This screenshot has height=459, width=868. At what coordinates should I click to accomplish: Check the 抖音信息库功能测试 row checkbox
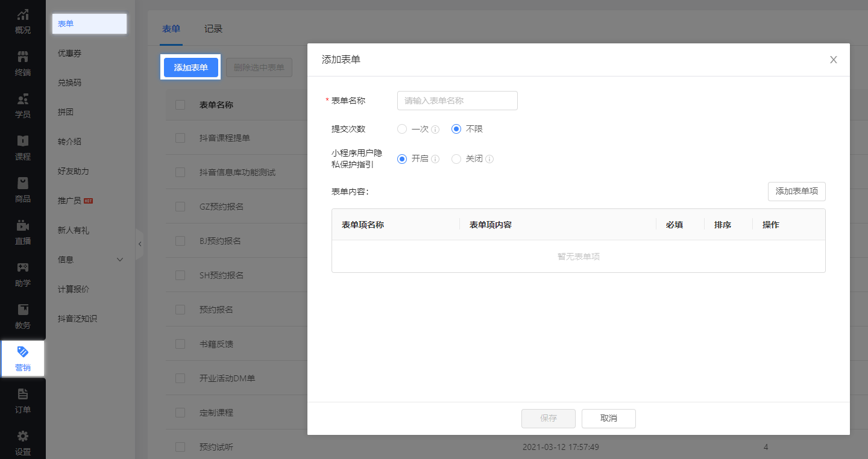180,172
